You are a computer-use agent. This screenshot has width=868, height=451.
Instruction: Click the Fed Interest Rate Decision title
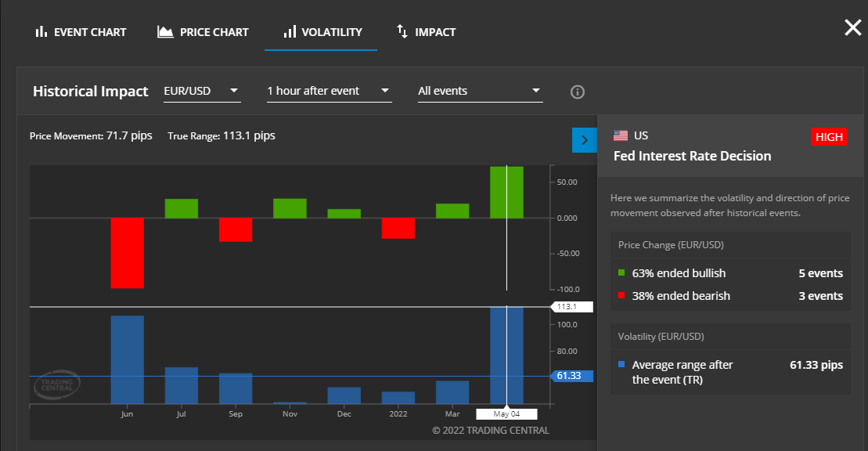692,157
